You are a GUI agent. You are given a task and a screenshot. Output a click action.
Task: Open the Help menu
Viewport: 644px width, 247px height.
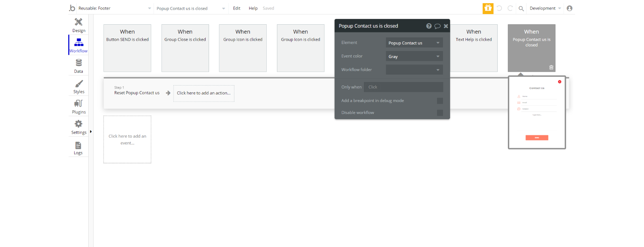pos(253,8)
